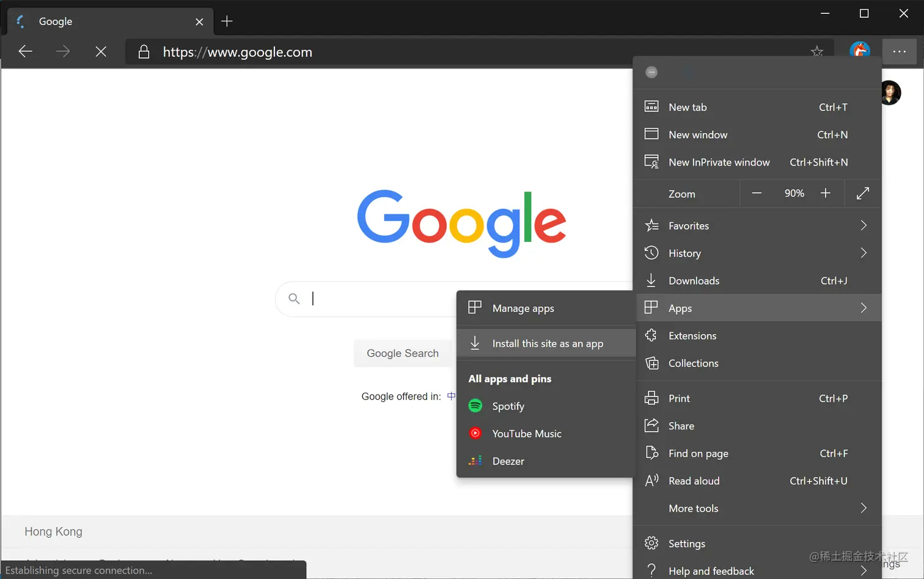Click the Read aloud icon
Screen dimensions: 924x579
(652, 481)
